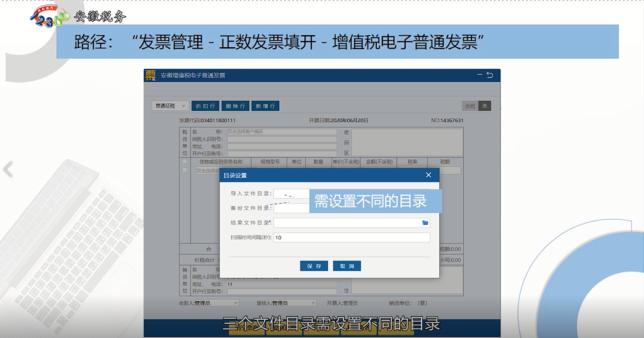This screenshot has width=644, height=338.
Task: Open the 普通征税 dropdown
Action: coord(170,106)
